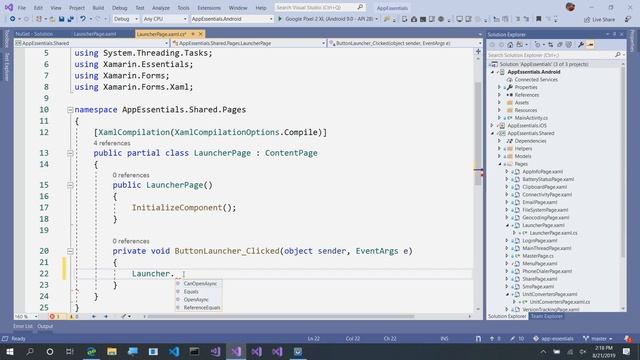Image resolution: width=640 pixels, height=360 pixels.
Task: Switch to the NuGet - Solution tab
Action: coord(34,34)
